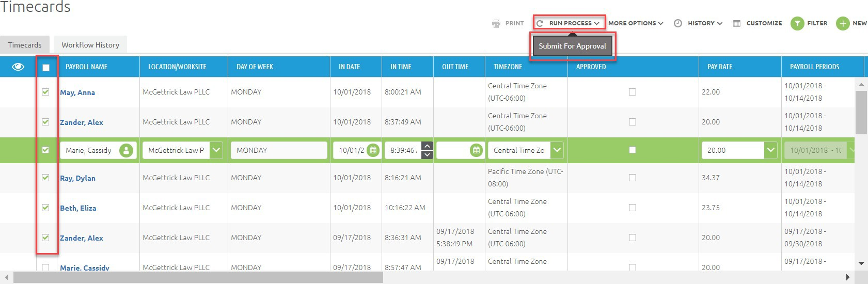Open the Beth, Eliza payroll link
This screenshot has width=868, height=284.
coord(78,208)
